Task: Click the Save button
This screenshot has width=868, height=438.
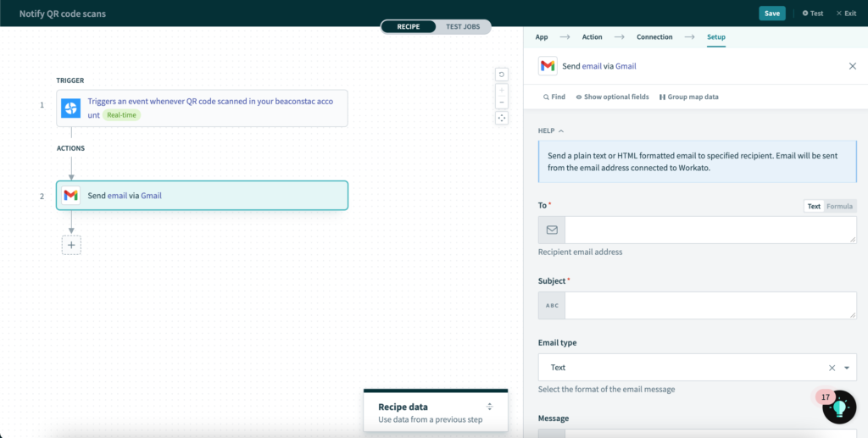Action: pos(771,14)
